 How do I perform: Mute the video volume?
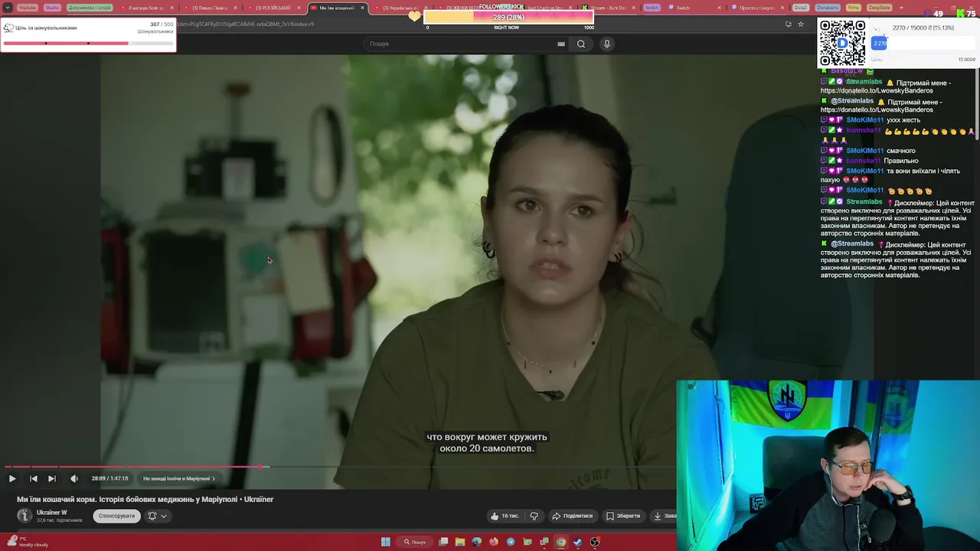pyautogui.click(x=73, y=478)
